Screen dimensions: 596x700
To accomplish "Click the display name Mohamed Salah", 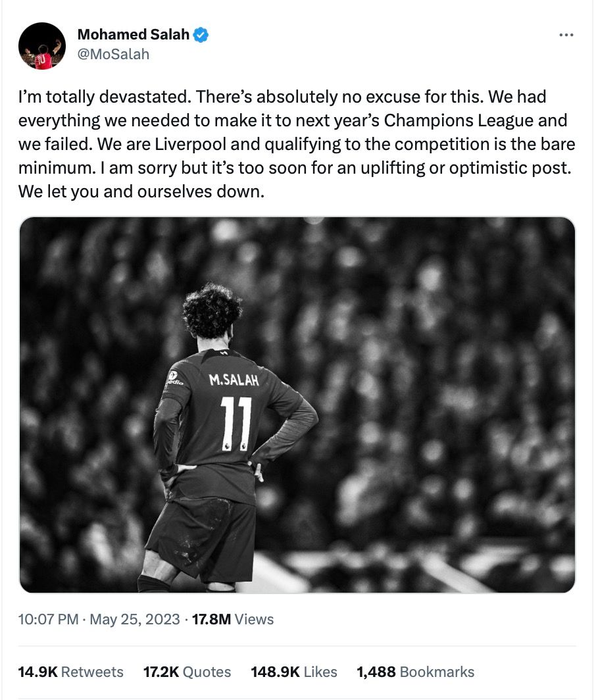I will (x=133, y=36).
